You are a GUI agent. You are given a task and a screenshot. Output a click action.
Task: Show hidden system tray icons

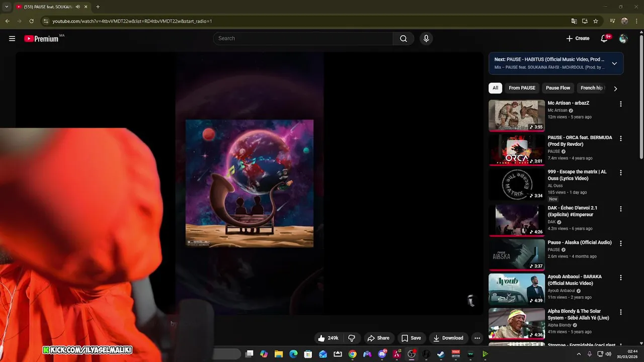click(x=579, y=354)
